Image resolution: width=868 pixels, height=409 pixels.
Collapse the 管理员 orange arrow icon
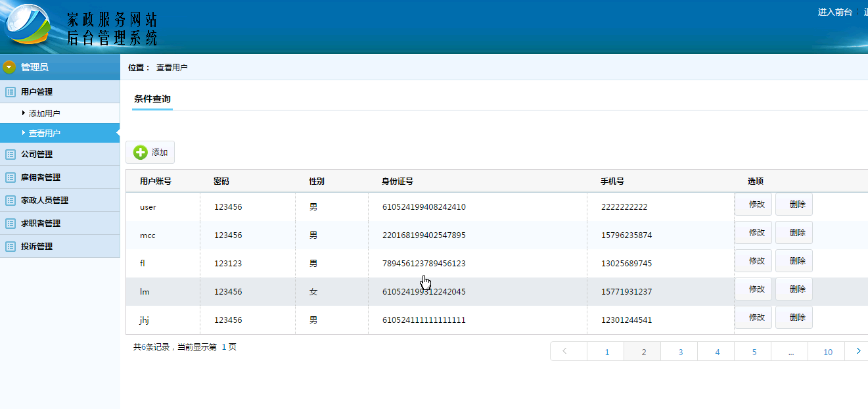tap(9, 66)
